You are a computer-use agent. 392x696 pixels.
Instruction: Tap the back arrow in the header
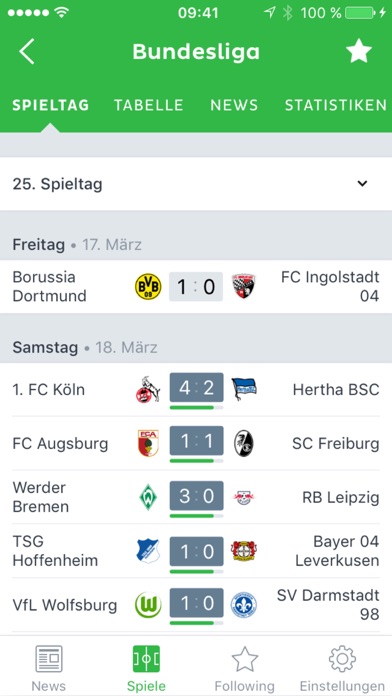27,51
